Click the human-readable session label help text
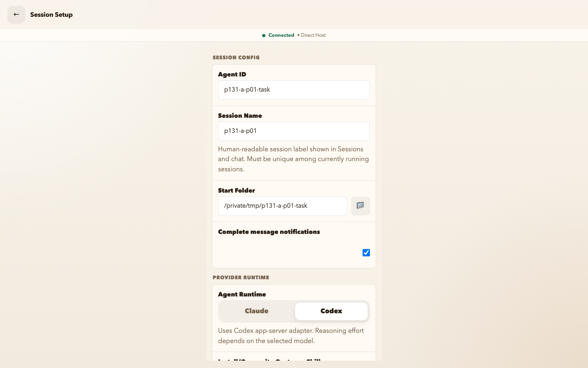 tap(294, 159)
